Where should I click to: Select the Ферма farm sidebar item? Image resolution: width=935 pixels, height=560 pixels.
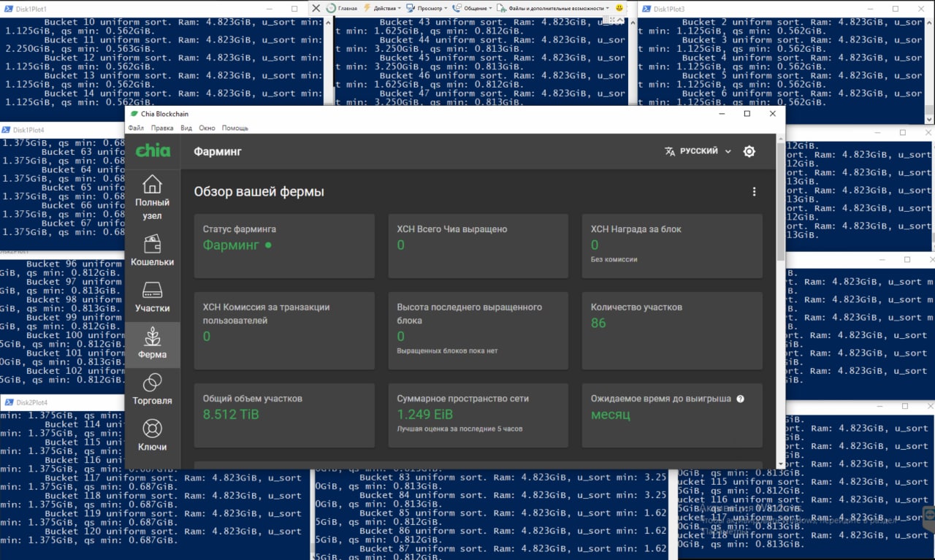(152, 343)
